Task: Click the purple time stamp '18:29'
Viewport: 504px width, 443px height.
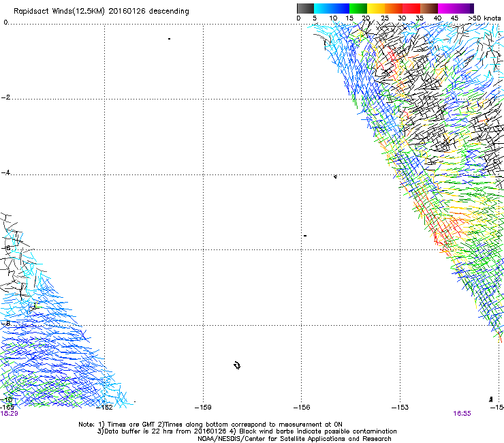Action: point(9,414)
